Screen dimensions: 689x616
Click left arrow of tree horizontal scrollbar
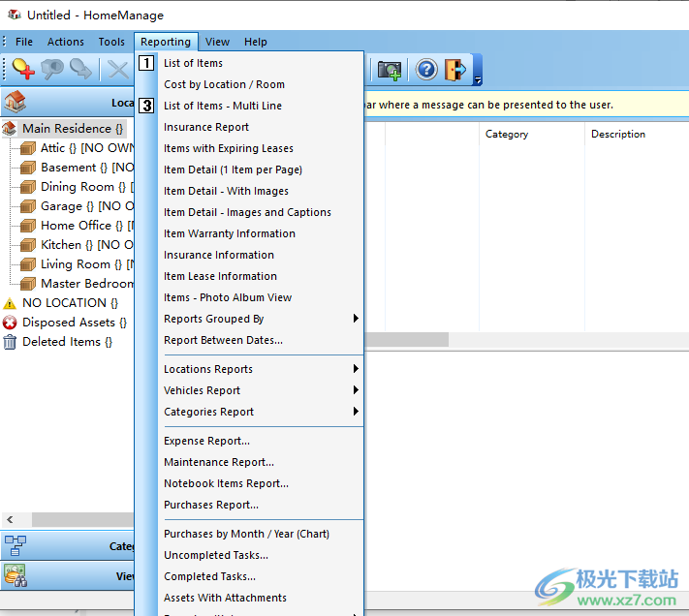click(x=10, y=519)
